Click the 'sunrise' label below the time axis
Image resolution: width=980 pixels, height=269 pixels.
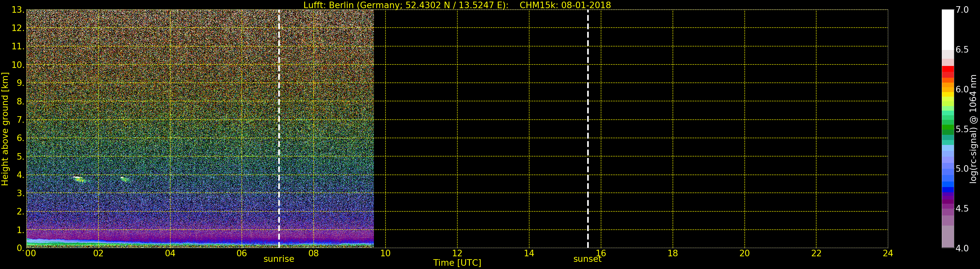[279, 259]
